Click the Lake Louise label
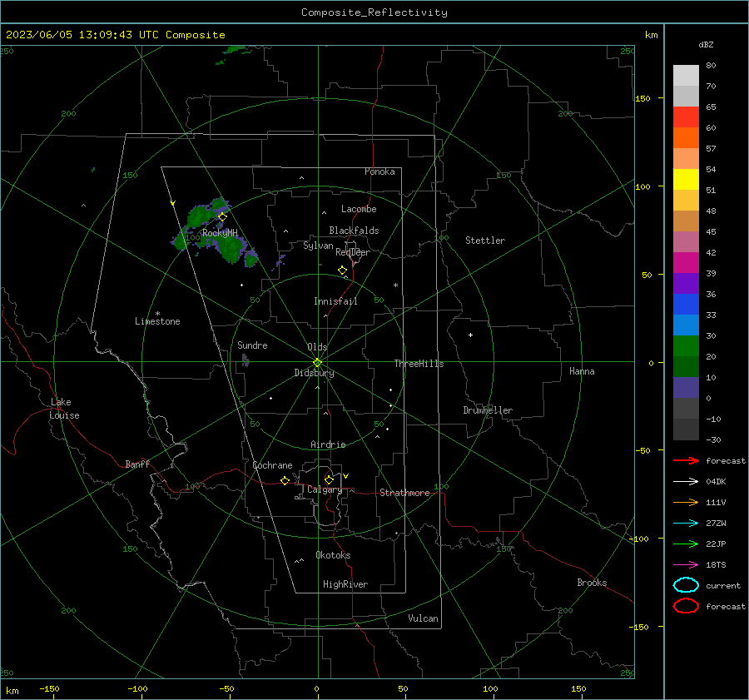749x700 pixels. pos(64,409)
